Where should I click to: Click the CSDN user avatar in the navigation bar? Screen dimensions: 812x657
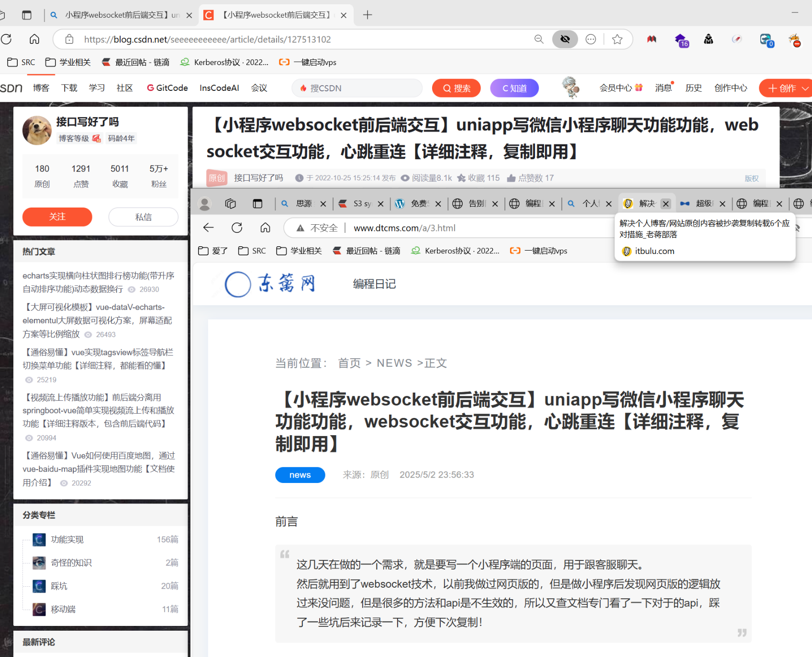[x=570, y=88]
